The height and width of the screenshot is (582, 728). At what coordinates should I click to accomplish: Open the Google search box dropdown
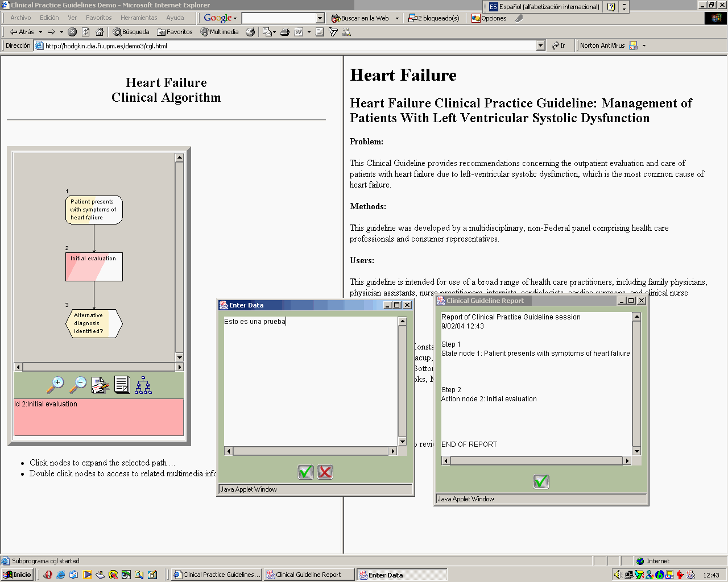(320, 18)
